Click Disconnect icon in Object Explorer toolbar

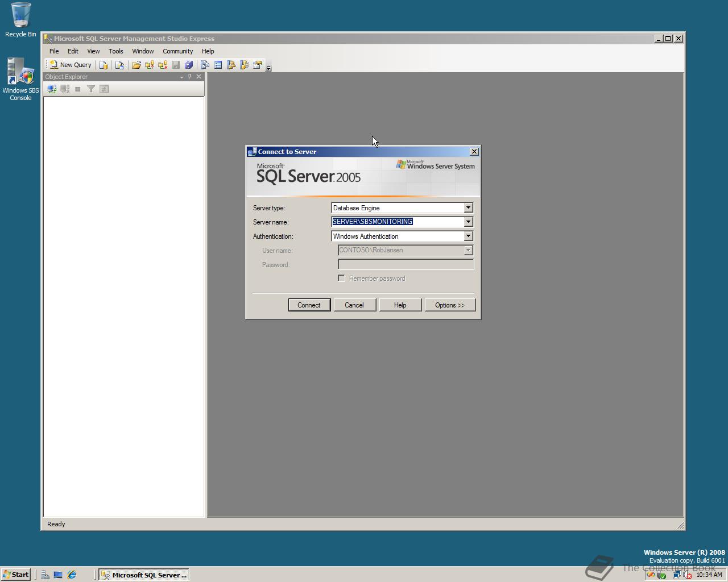point(65,89)
